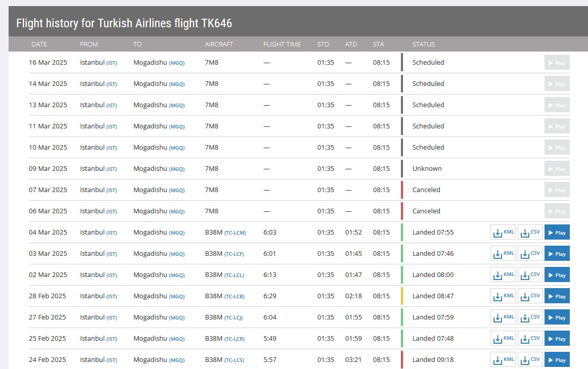Play the 02 Mar 2025 flight
This screenshot has width=588, height=369.
point(557,275)
